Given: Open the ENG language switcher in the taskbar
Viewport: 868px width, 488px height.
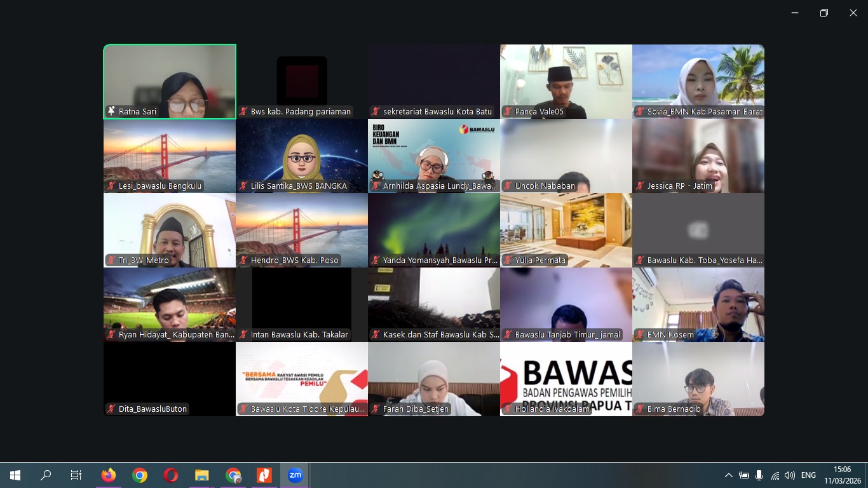Looking at the screenshot, I should pos(808,475).
